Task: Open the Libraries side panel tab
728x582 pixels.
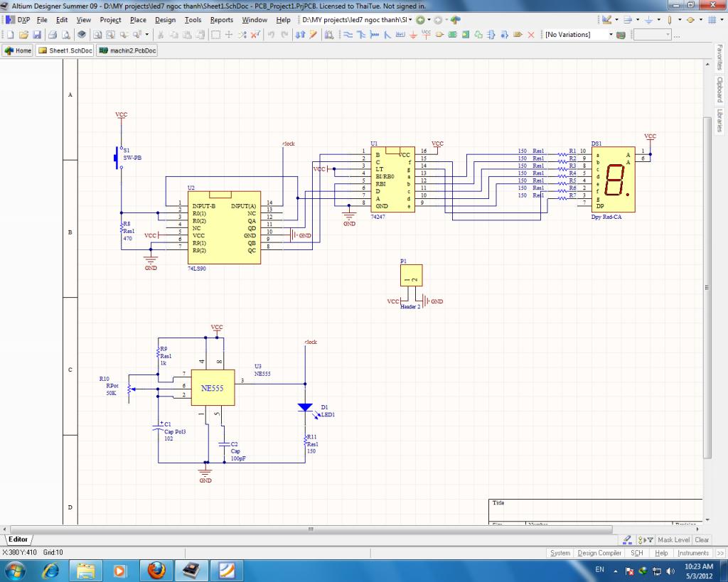Action: click(x=719, y=121)
